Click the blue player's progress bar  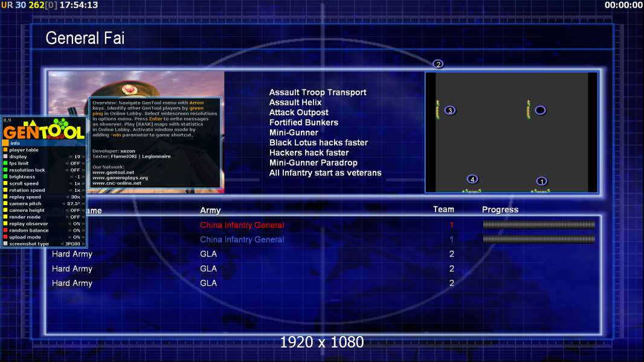tap(539, 239)
